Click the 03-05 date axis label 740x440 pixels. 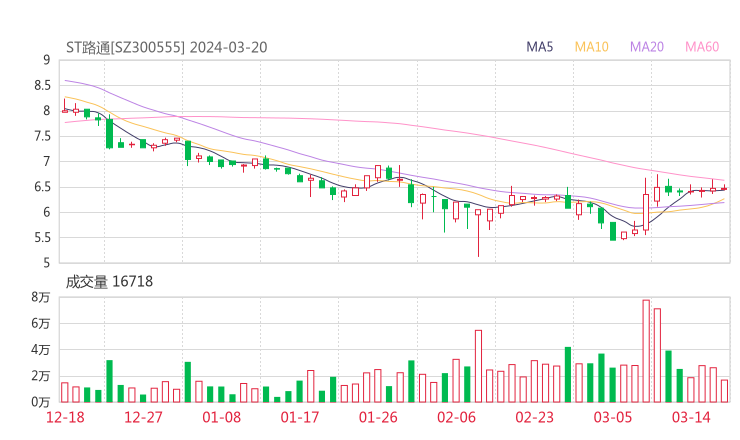tap(613, 417)
